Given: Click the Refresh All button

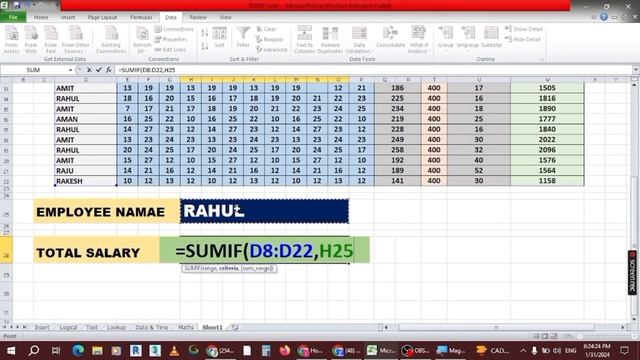Looking at the screenshot, I should tap(142, 39).
